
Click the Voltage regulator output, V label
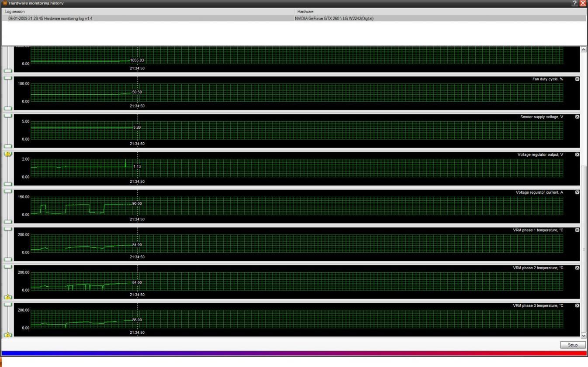click(x=540, y=154)
